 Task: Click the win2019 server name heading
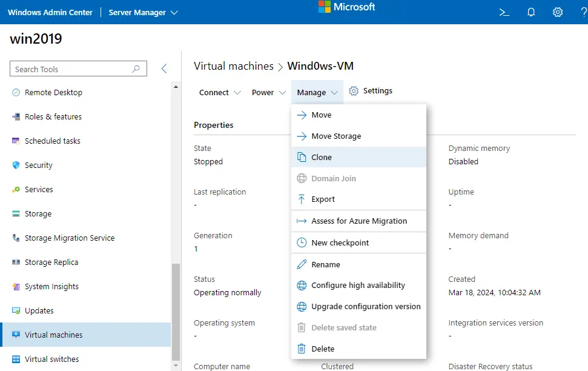point(36,39)
